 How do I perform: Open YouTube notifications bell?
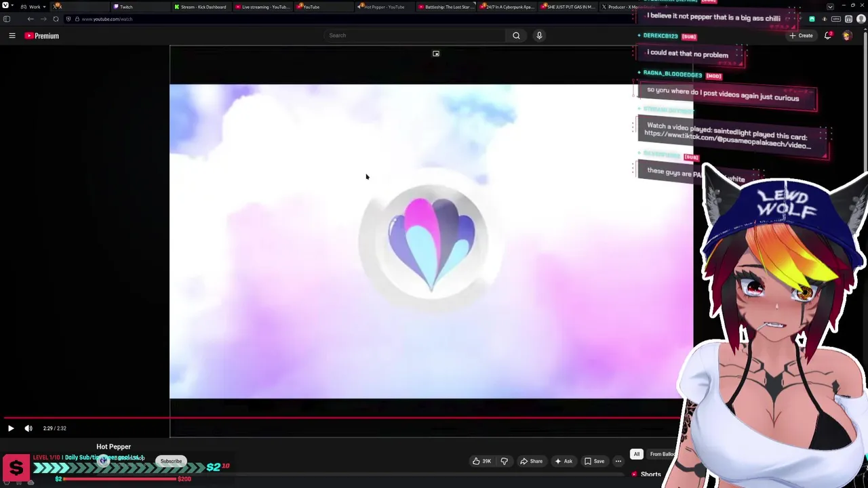coord(828,35)
